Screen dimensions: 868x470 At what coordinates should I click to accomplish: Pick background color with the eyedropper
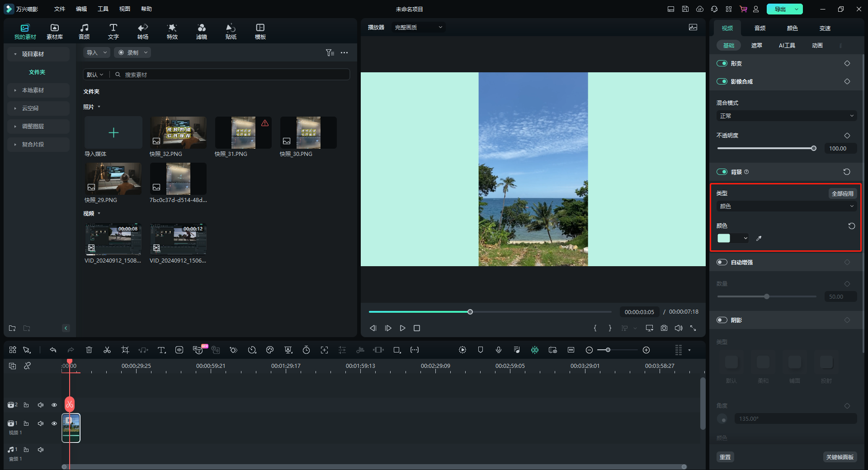[759, 238]
